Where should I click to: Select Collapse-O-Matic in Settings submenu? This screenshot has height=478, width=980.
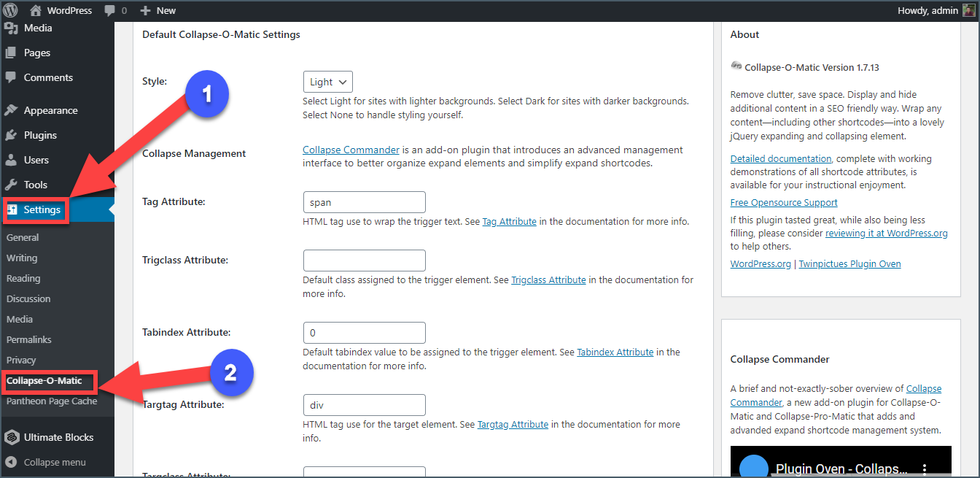(44, 380)
